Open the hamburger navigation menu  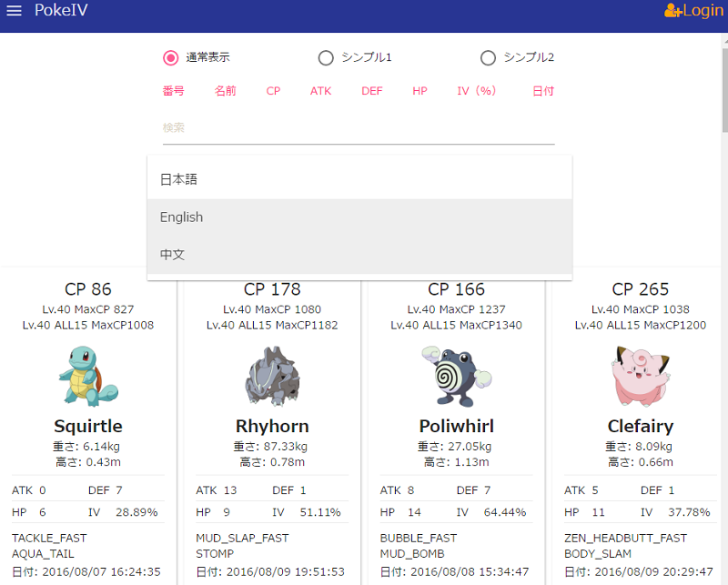(14, 11)
